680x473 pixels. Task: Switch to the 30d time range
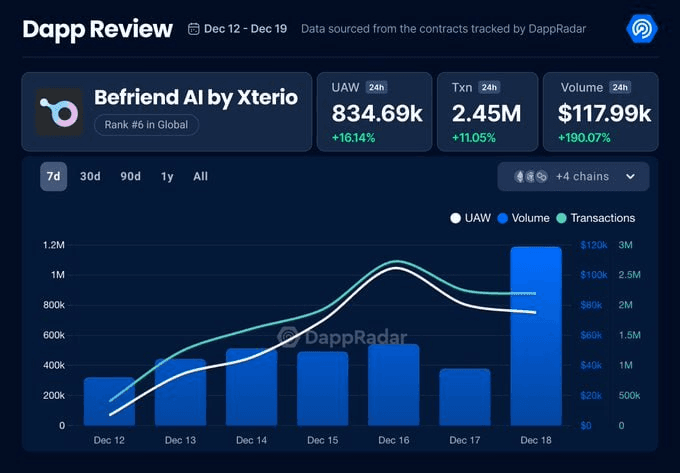90,177
